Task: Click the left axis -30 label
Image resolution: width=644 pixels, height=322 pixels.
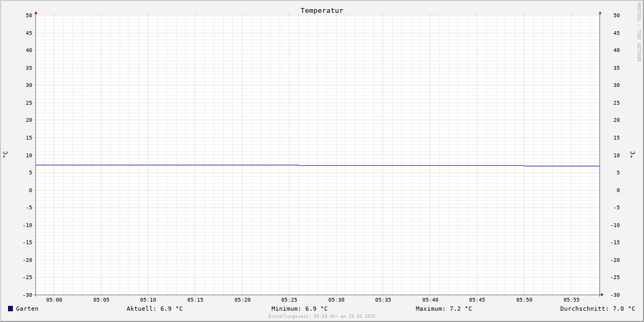Action: 27,295
